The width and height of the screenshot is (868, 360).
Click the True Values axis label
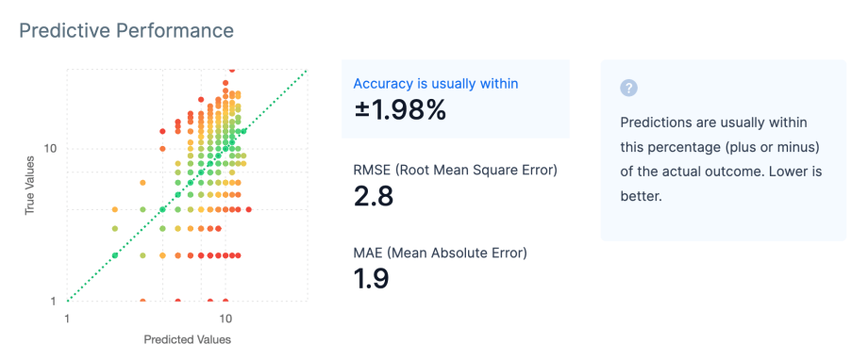coord(30,186)
